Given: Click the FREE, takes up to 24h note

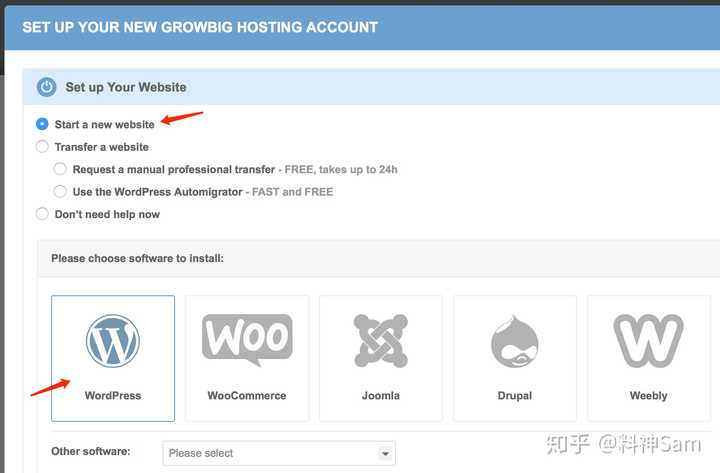Looking at the screenshot, I should point(341,169).
